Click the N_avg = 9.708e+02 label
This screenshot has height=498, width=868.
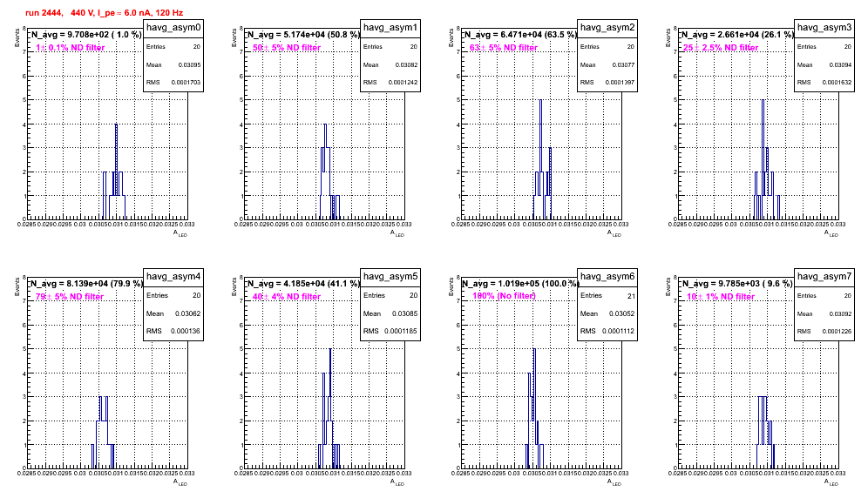point(85,34)
